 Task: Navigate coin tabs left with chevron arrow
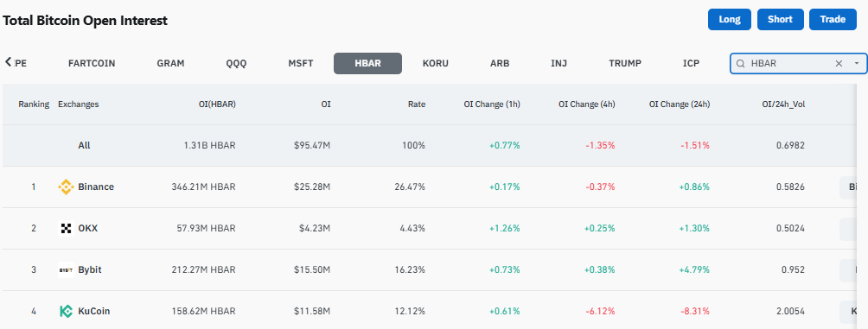pyautogui.click(x=9, y=62)
